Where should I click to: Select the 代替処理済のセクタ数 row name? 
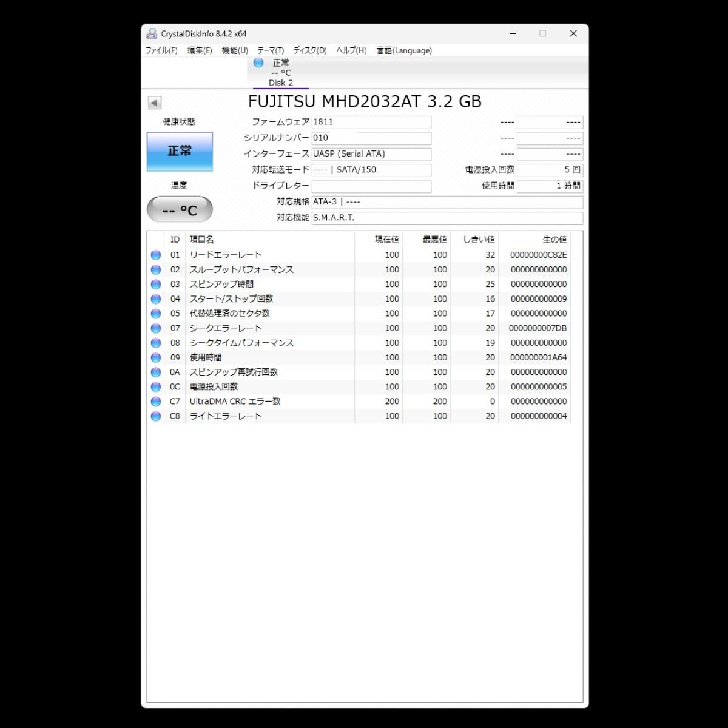coord(229,314)
